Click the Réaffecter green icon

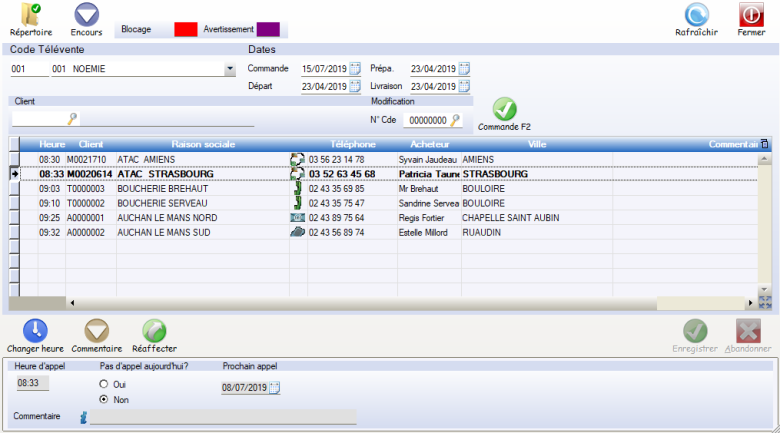[154, 331]
